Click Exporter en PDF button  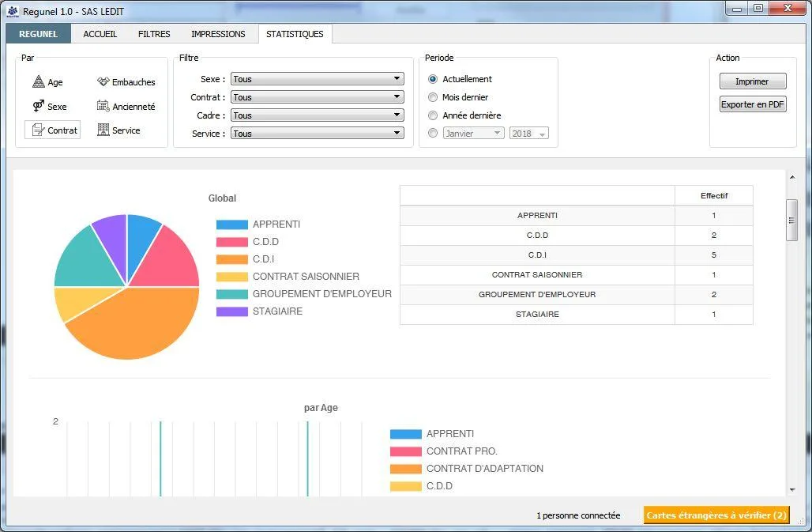click(753, 104)
